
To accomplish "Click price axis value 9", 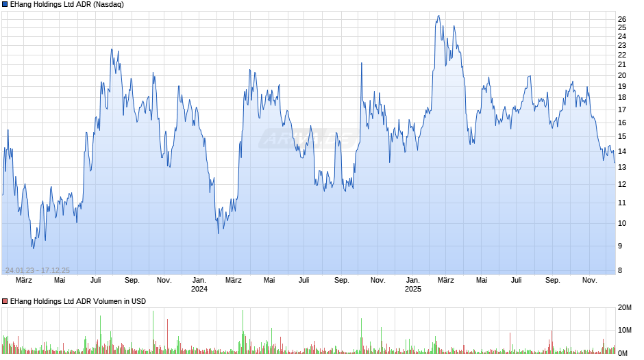I will coord(620,246).
